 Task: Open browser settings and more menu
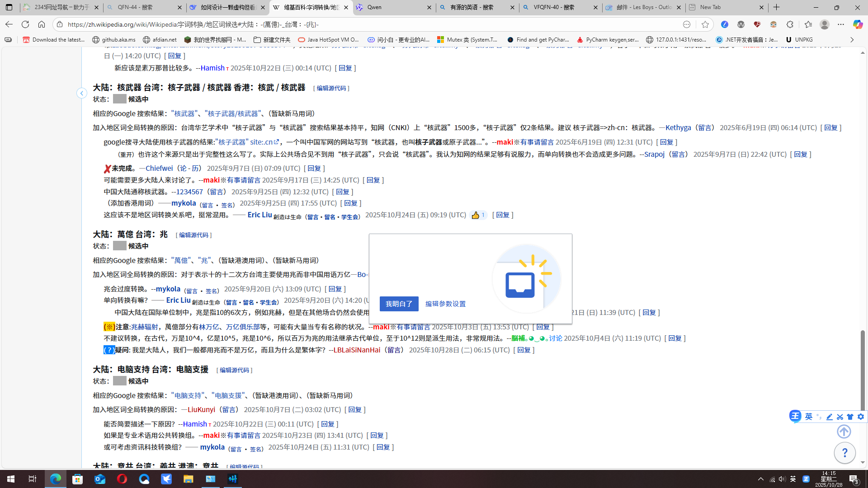coord(840,24)
